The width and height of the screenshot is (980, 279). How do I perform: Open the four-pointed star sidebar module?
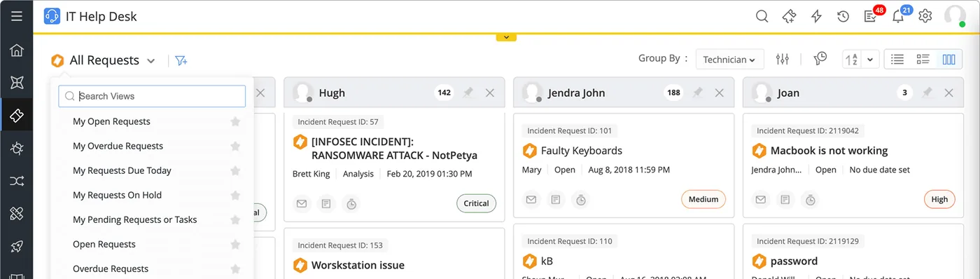point(17,83)
